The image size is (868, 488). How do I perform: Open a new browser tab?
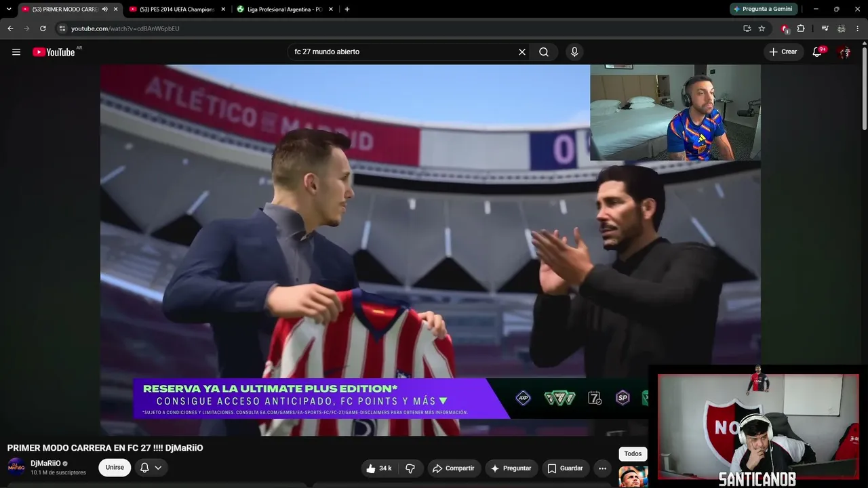(347, 9)
